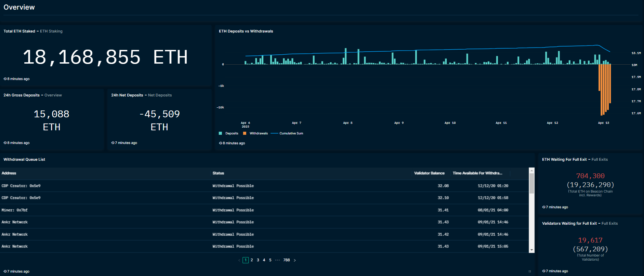Click the 18,168,855 ETH counter value
The height and width of the screenshot is (276, 644).
[x=105, y=57]
